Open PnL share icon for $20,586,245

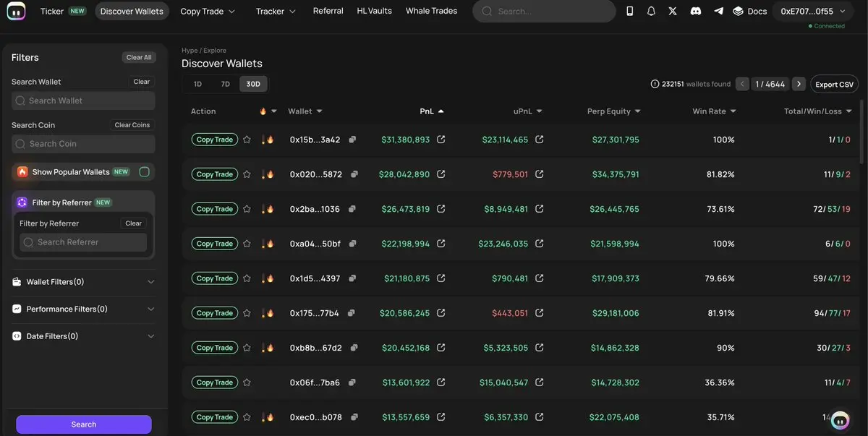[x=441, y=313]
